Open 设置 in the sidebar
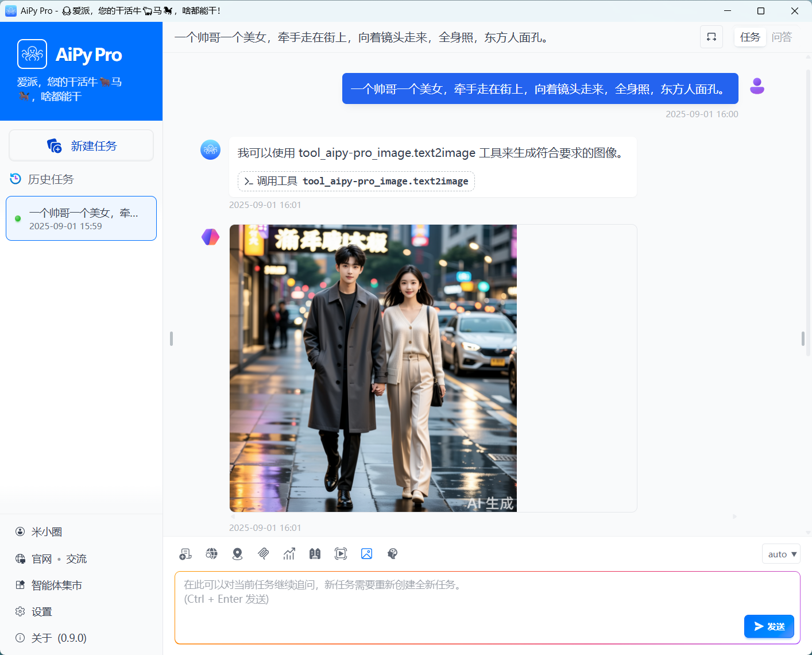The height and width of the screenshot is (655, 812). tap(41, 611)
